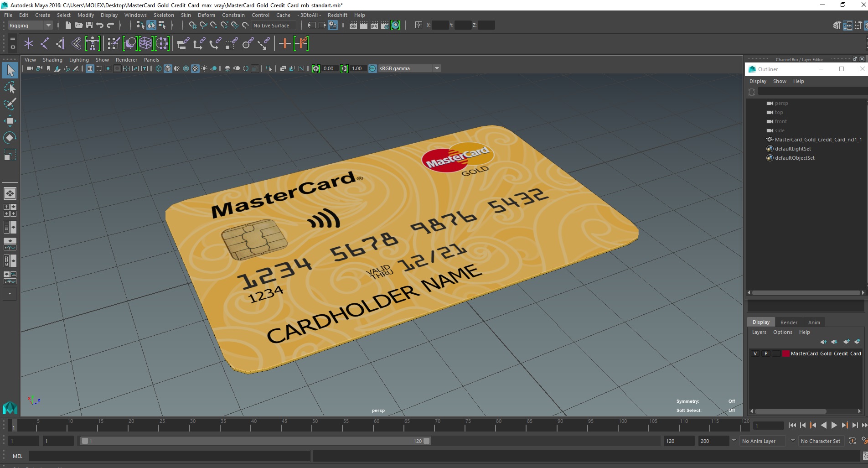Activate the Paint Selection tool

(10, 104)
